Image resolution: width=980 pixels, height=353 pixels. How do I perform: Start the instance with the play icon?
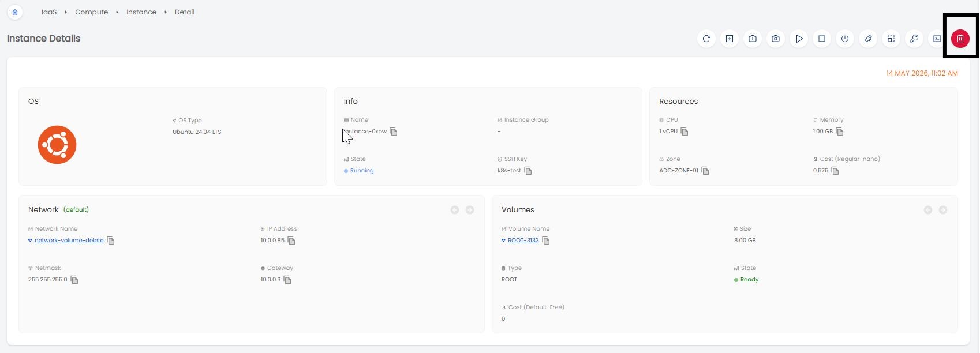point(799,39)
